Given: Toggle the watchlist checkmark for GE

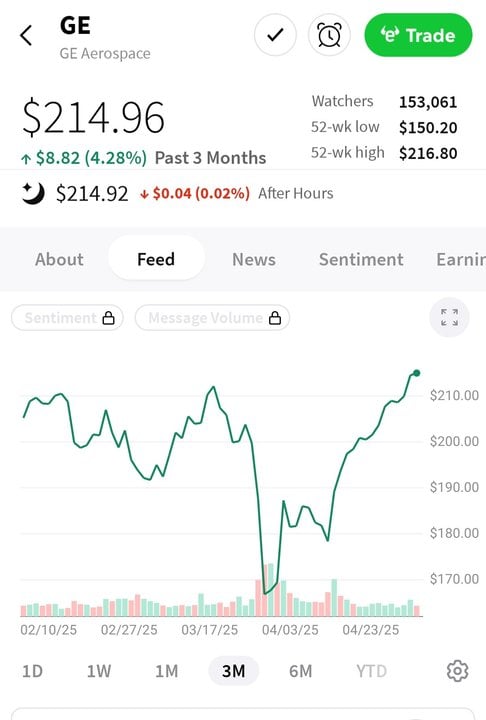Looking at the screenshot, I should 275,35.
